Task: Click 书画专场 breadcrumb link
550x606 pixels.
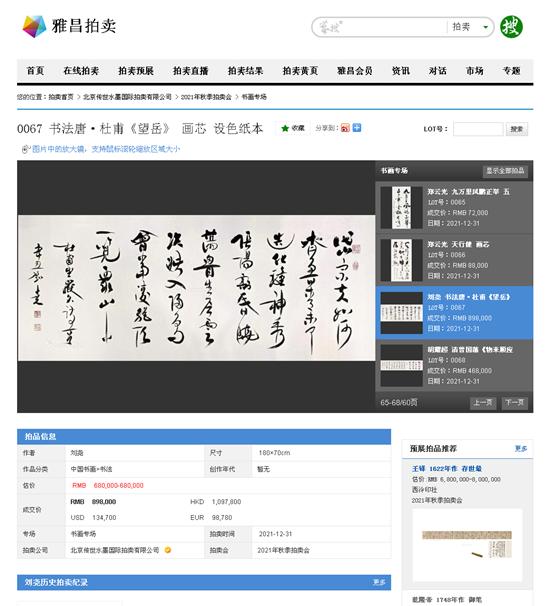Action: [254, 97]
